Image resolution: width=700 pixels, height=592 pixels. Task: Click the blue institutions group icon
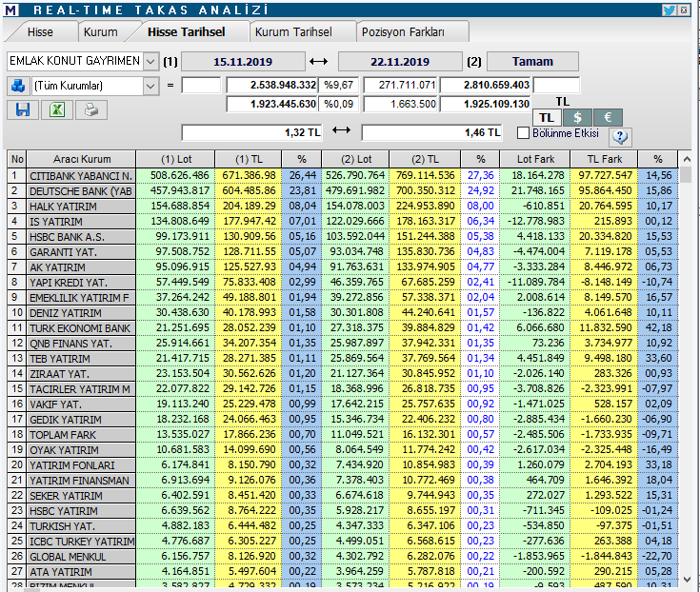tap(18, 86)
